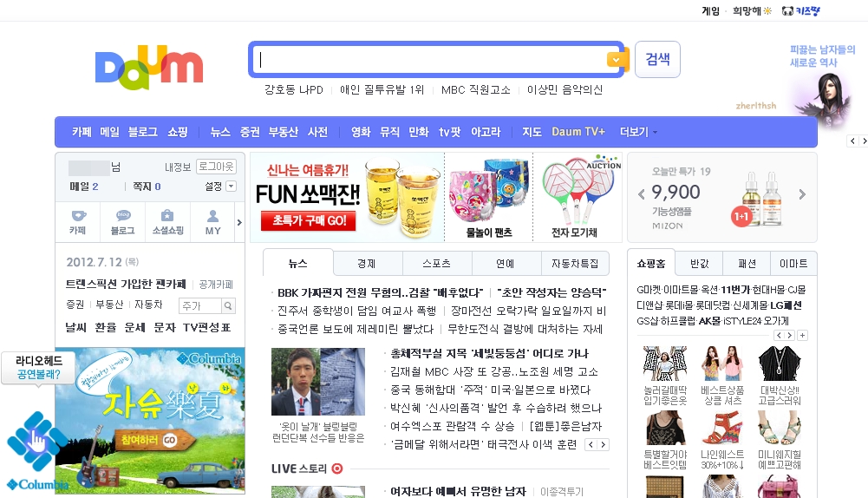The width and height of the screenshot is (868, 498).
Task: Open 환율 exchange rate link
Action: tap(106, 327)
